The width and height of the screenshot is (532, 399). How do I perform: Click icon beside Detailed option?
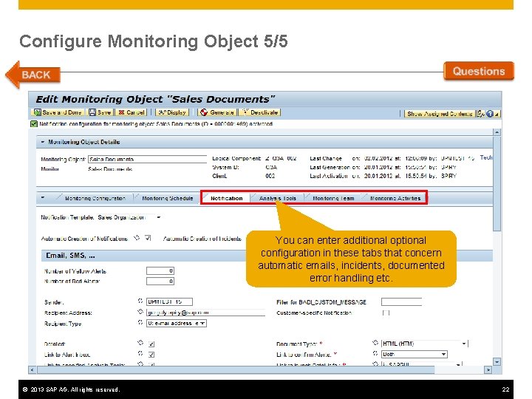click(140, 343)
